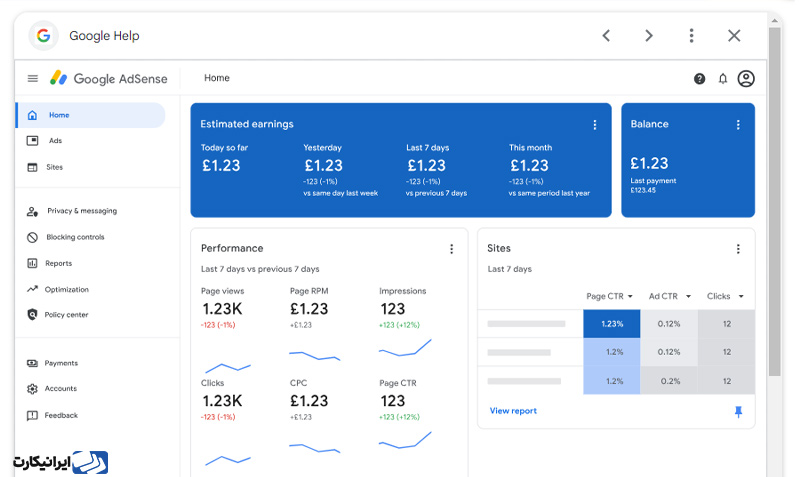The height and width of the screenshot is (477, 800).
Task: Open Blocking controls section
Action: coord(75,237)
